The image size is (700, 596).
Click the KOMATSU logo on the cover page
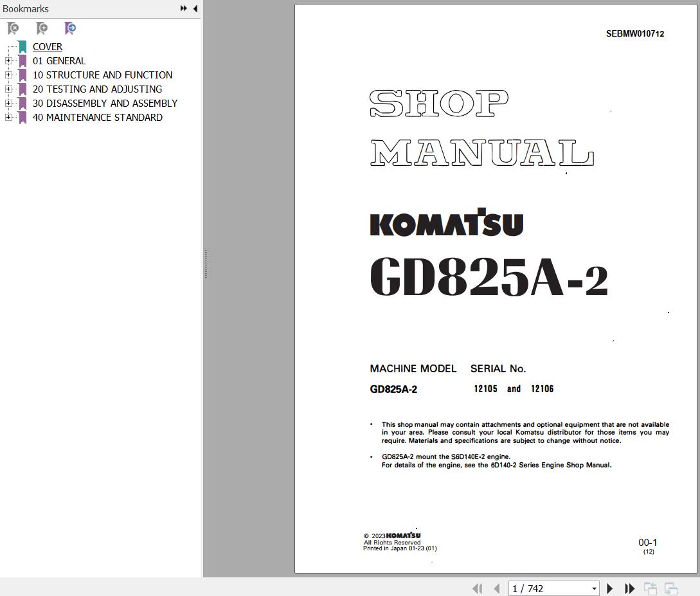pyautogui.click(x=447, y=222)
